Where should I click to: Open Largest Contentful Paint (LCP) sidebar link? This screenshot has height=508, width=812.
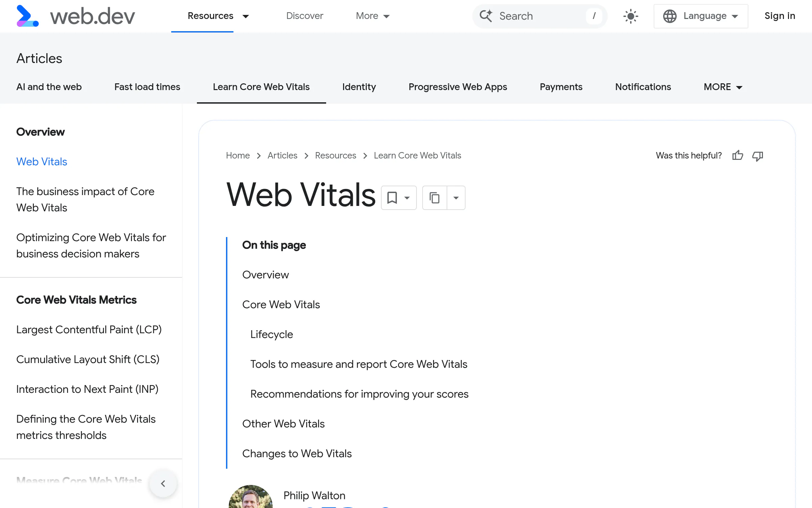tap(89, 330)
